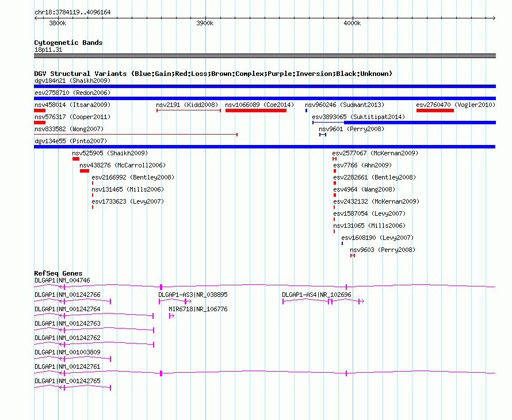This screenshot has width=512, height=420.
Task: Click the MIR6718 gene arrow glyph
Action: click(171, 316)
